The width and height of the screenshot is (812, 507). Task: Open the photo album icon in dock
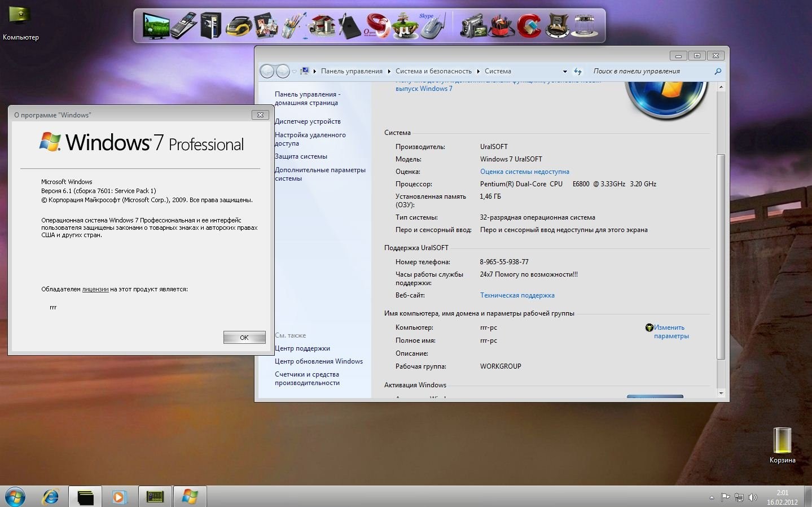266,26
